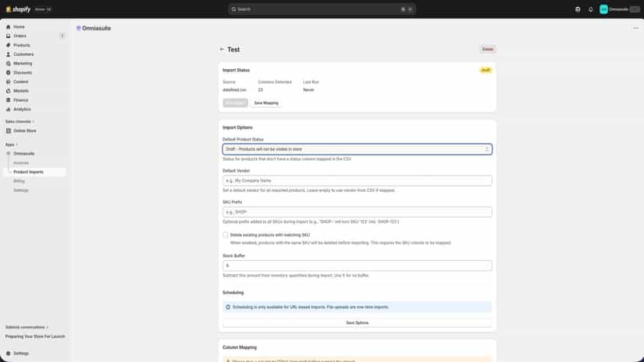
Task: Go to Invoices under Omniasuite
Action: click(21, 163)
